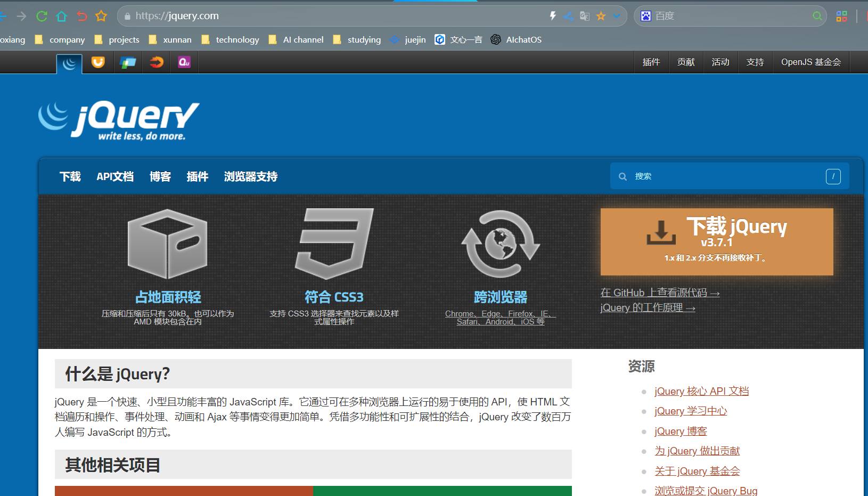Reload the page with the refresh icon
868x496 pixels.
[42, 16]
